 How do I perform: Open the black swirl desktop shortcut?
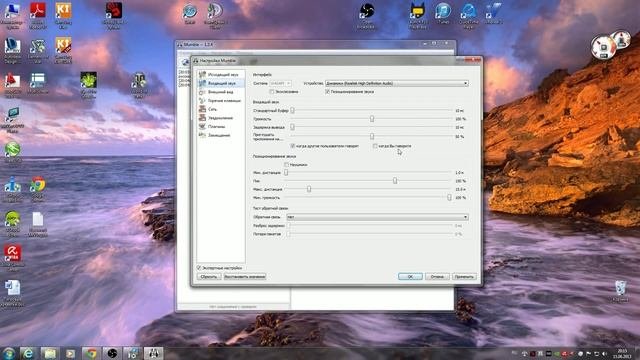(x=366, y=16)
